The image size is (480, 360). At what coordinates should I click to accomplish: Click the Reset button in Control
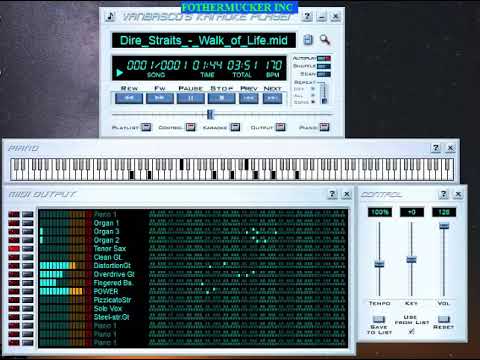click(444, 319)
